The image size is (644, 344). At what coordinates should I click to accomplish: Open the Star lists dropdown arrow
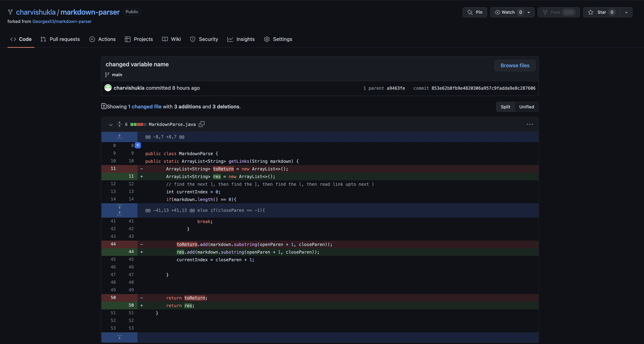coord(626,12)
